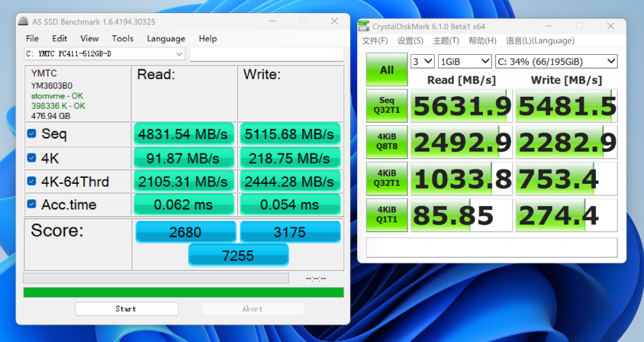Image resolution: width=644 pixels, height=342 pixels.
Task: Click the 4KiB Q32T1 read value 1033.8
Action: click(462, 179)
